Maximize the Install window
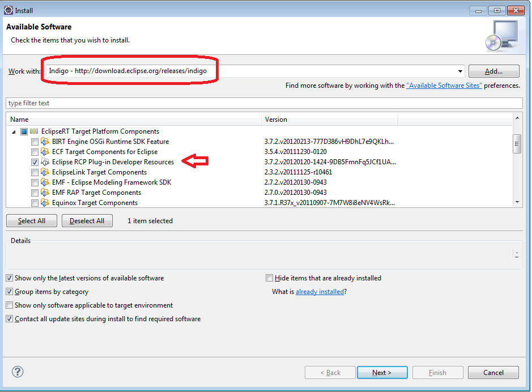Screen dimensions: 532x392 [x=497, y=11]
